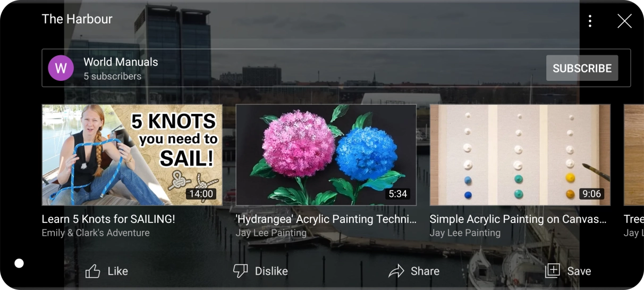Open Jay Lee Painting under Simple Acrylic video
Screen dimensions: 644x290
tap(465, 233)
